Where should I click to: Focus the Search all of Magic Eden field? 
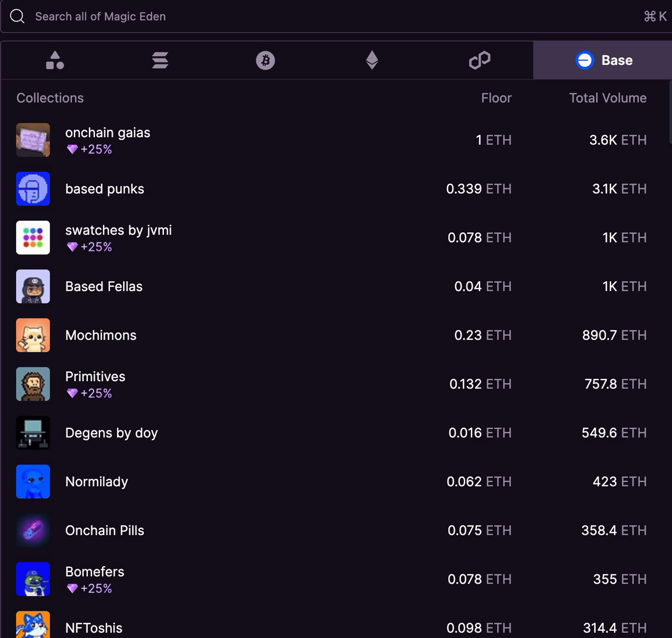click(337, 16)
